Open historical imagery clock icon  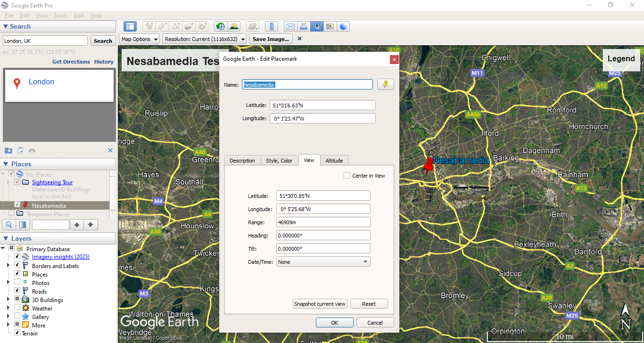pos(220,26)
